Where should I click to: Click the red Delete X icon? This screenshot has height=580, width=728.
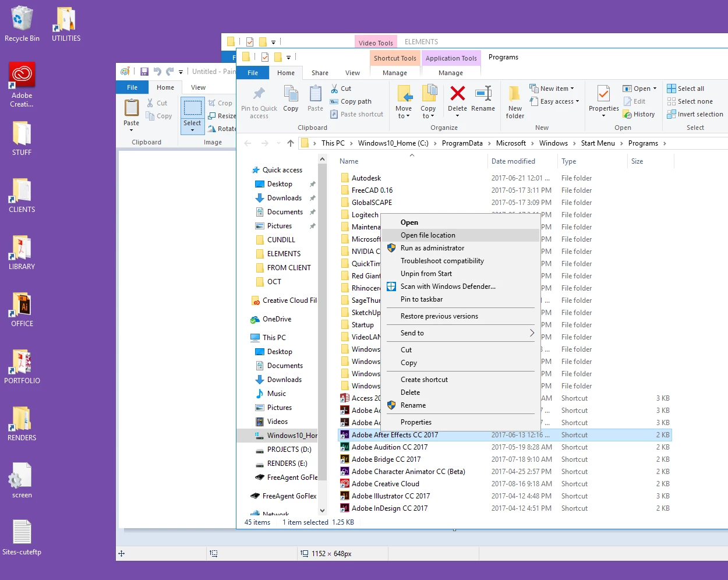(458, 93)
